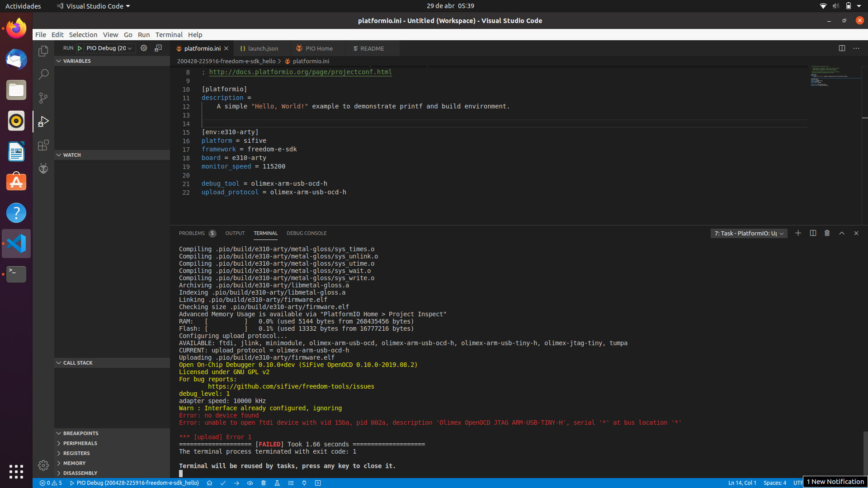Viewport: 868px width, 488px height.
Task: Open the Source Control view
Action: [43, 98]
